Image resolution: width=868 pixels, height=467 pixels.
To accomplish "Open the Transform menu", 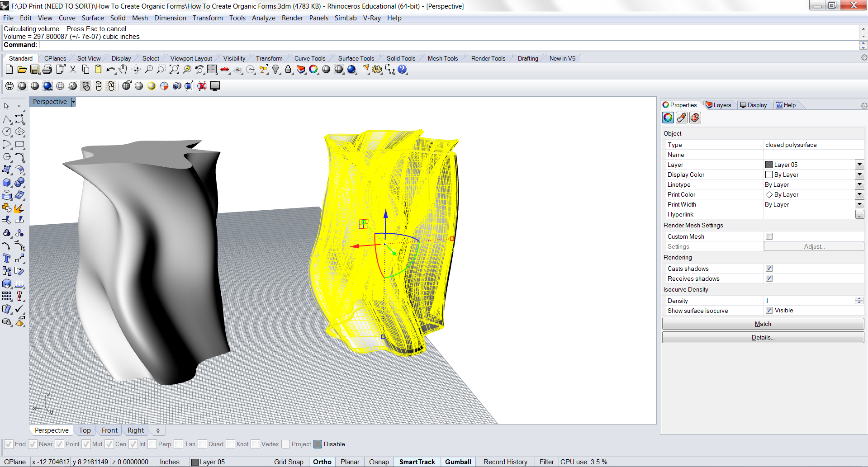I will click(x=208, y=18).
